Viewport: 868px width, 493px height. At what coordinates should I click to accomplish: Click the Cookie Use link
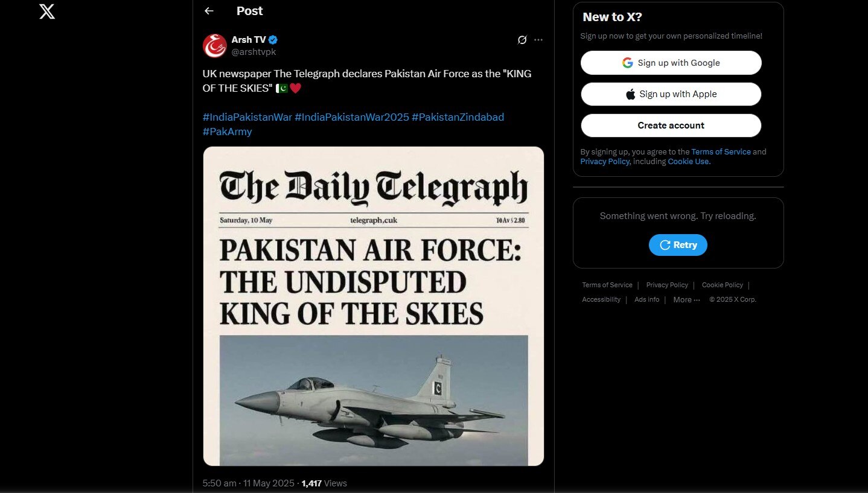point(688,161)
